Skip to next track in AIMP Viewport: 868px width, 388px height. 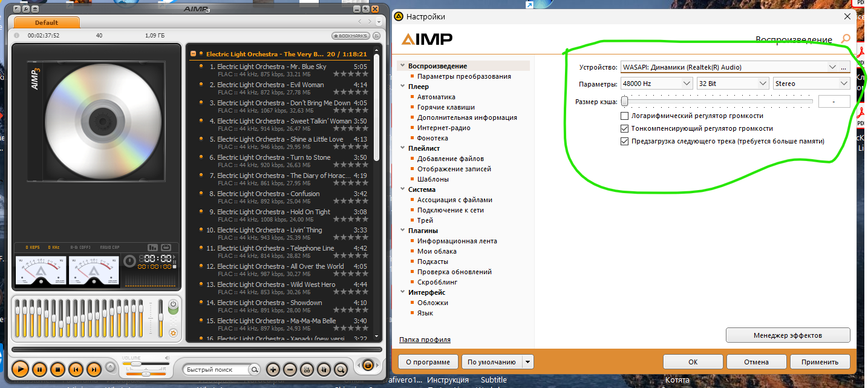click(94, 369)
